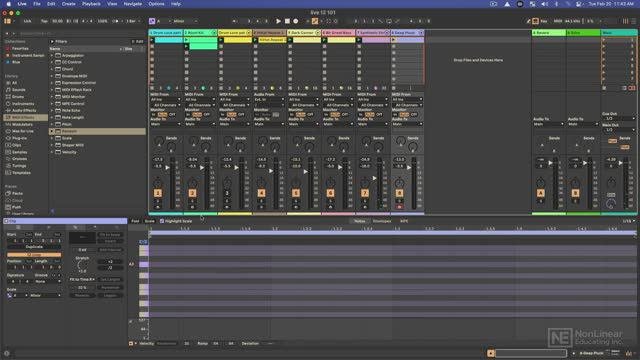The image size is (640, 360).
Task: Select Instruments category in browser
Action: point(23,104)
